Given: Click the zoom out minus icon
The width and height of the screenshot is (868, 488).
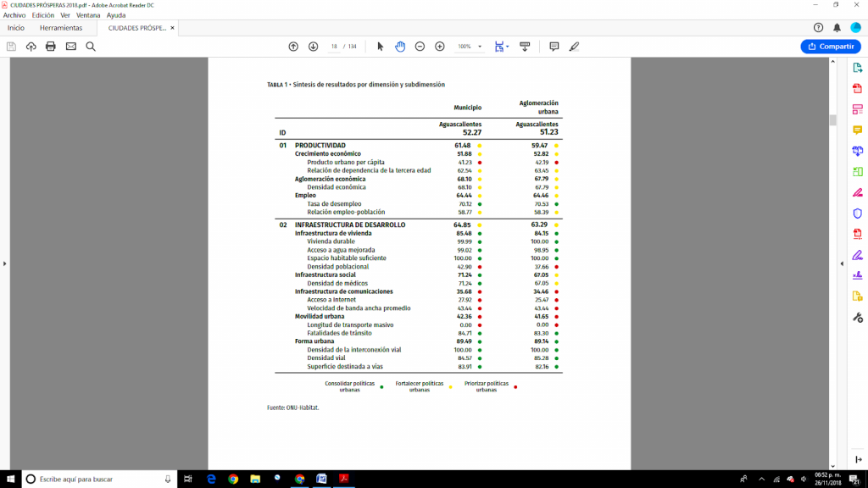Looking at the screenshot, I should [x=420, y=47].
